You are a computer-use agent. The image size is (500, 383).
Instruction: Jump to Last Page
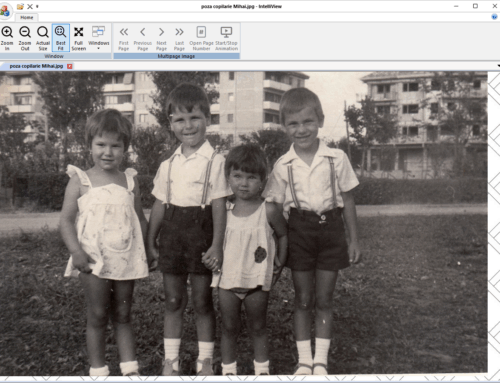point(179,39)
